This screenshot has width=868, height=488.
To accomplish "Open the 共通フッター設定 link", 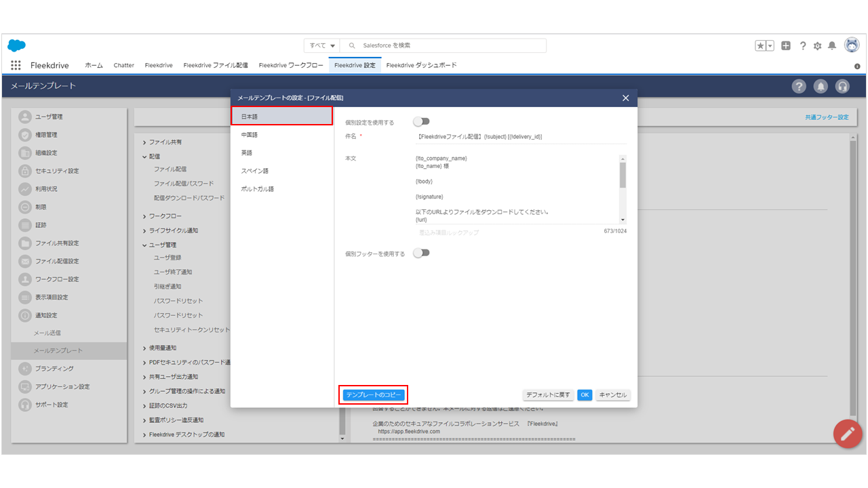I will (827, 117).
